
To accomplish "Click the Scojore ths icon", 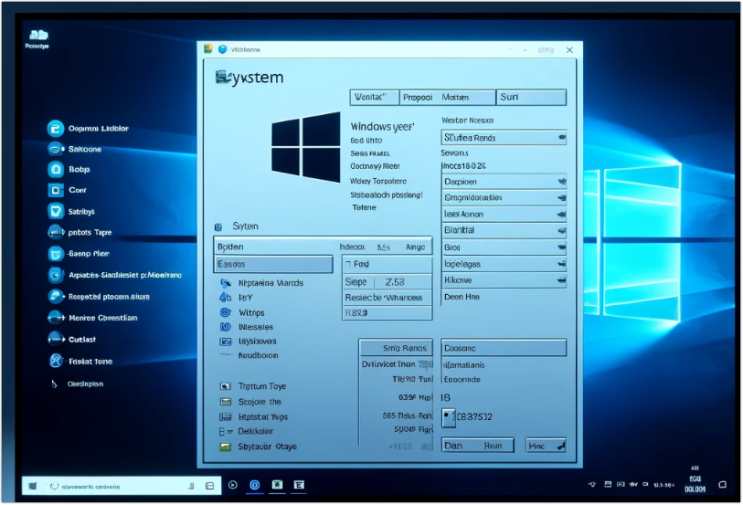I will click(225, 402).
